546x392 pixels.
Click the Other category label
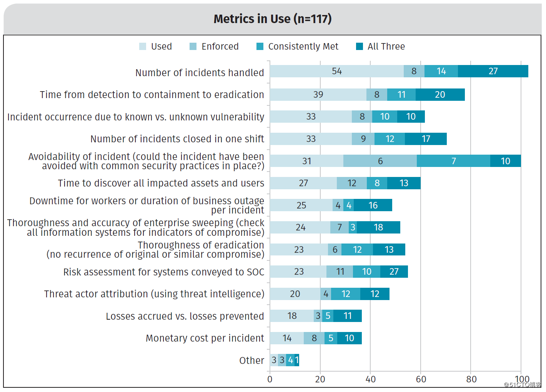pyautogui.click(x=251, y=360)
